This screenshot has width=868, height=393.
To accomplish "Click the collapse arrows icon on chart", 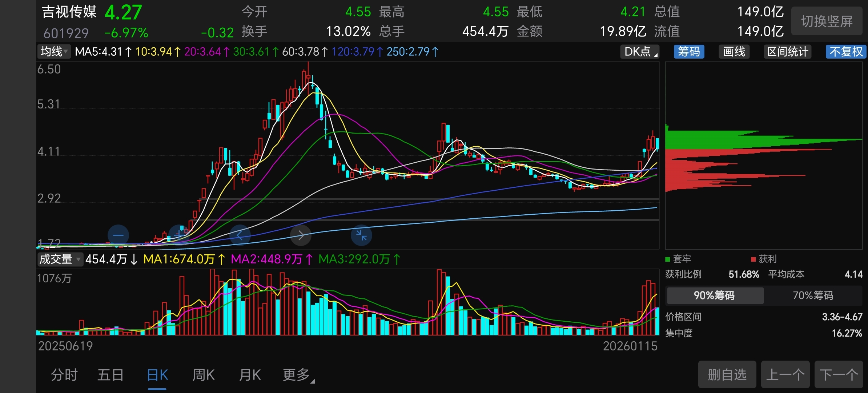I will pyautogui.click(x=361, y=235).
